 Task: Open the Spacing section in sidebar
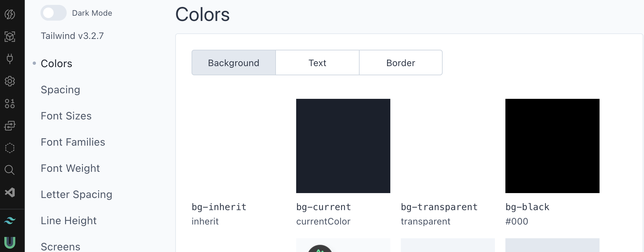click(x=60, y=90)
